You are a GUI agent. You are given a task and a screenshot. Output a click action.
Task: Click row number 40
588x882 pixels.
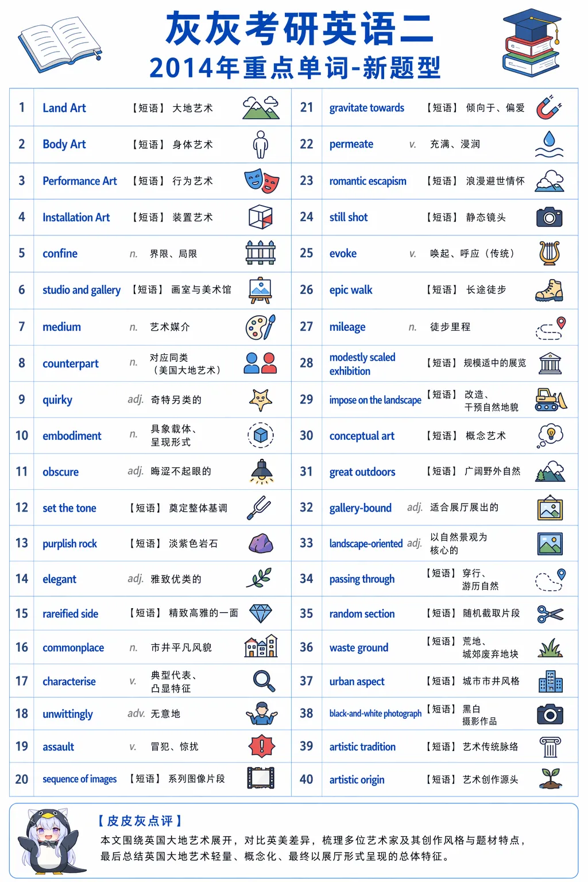[x=306, y=779]
